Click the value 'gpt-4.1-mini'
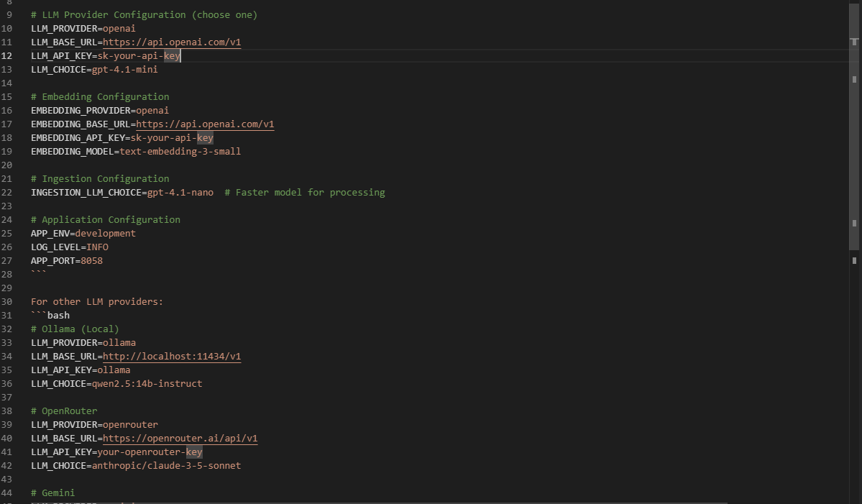 click(125, 70)
